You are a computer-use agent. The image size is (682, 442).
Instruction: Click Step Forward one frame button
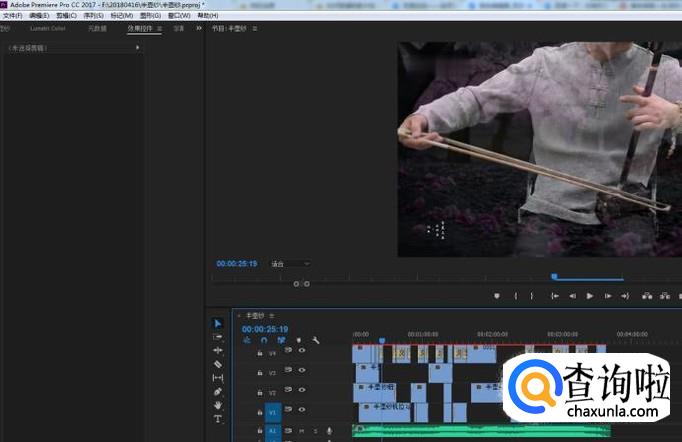[607, 296]
